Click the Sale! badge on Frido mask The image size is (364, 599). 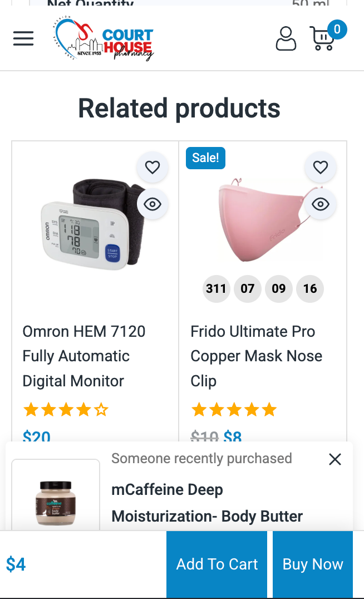[x=205, y=158]
